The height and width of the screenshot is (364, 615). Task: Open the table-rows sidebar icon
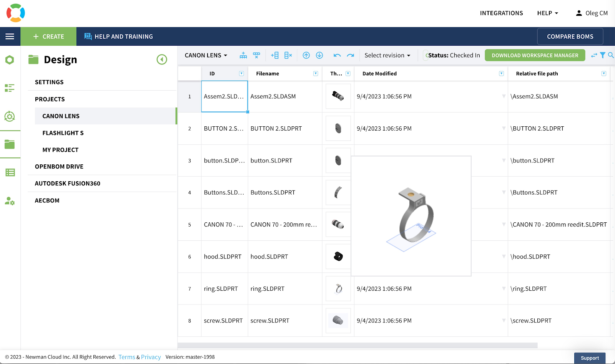(10, 172)
